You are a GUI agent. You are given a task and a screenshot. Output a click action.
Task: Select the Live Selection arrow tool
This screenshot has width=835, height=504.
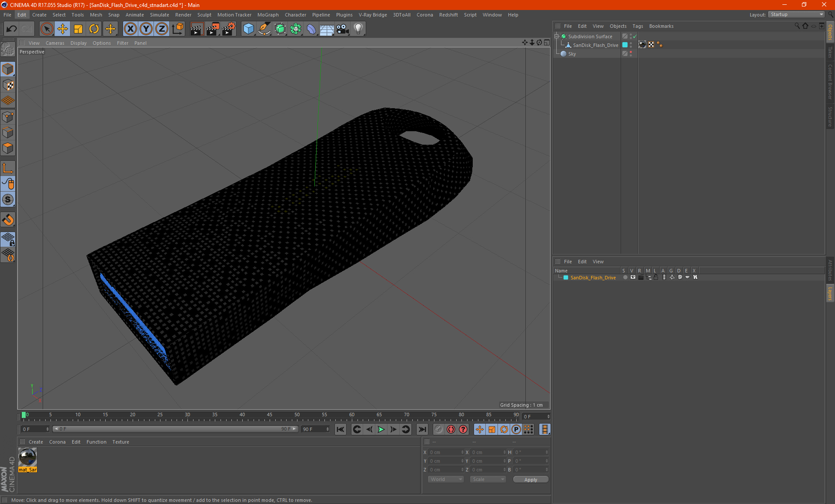coord(47,29)
